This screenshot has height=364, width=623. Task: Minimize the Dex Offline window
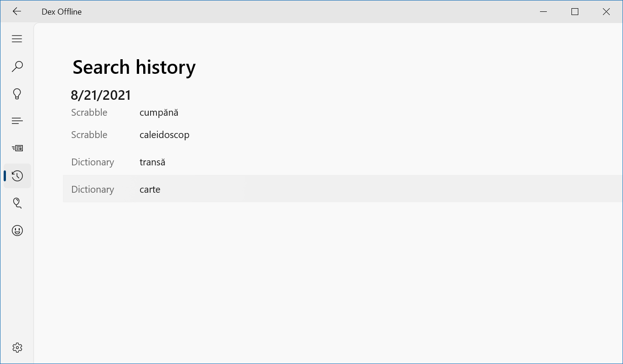point(543,12)
